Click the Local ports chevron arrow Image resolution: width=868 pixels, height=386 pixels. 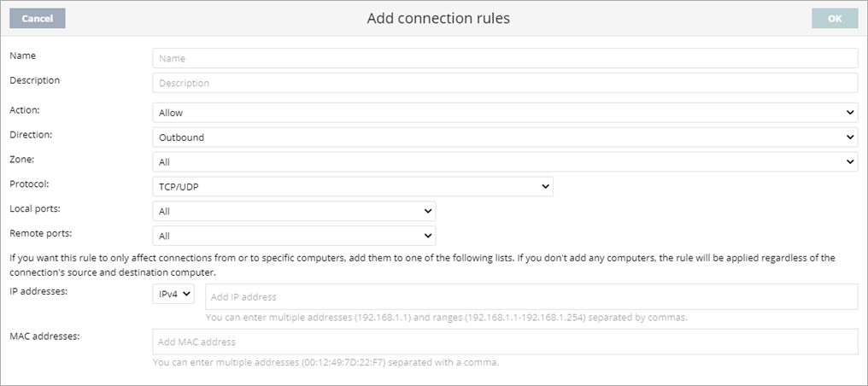pyautogui.click(x=428, y=211)
